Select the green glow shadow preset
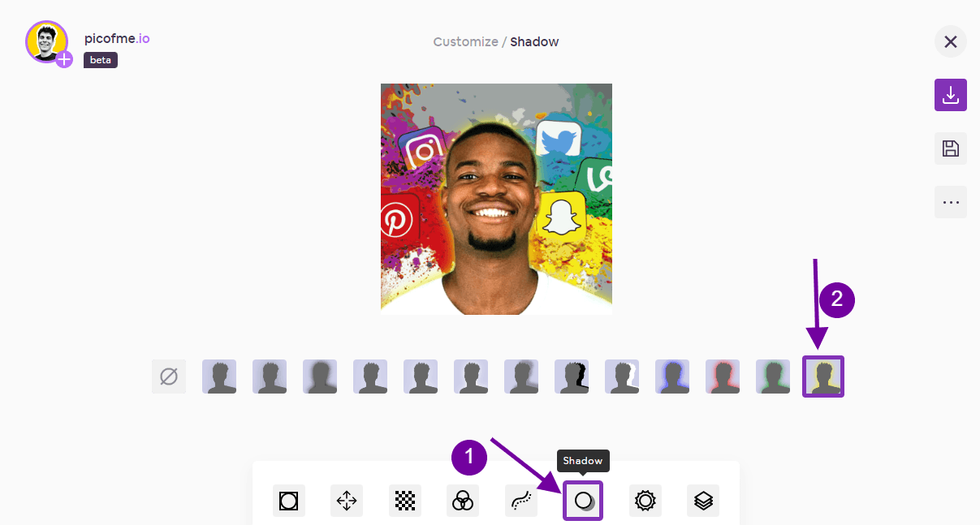Screen dimensions: 980x525 [x=772, y=376]
